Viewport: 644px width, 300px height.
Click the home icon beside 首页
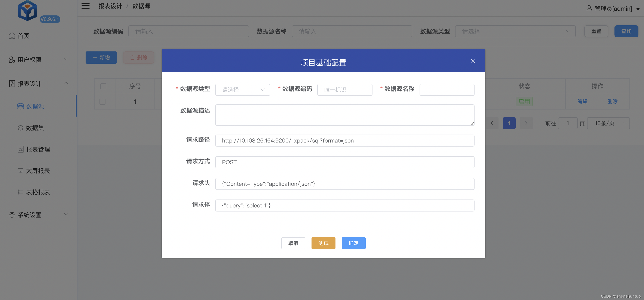12,36
